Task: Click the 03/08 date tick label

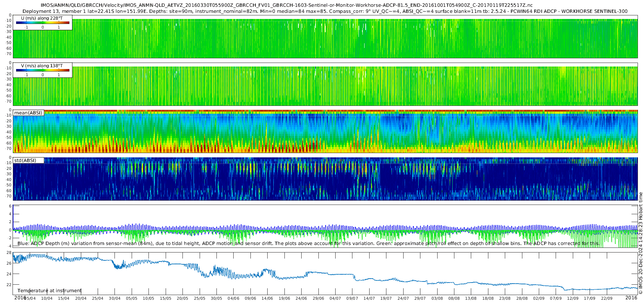Action: [x=437, y=299]
